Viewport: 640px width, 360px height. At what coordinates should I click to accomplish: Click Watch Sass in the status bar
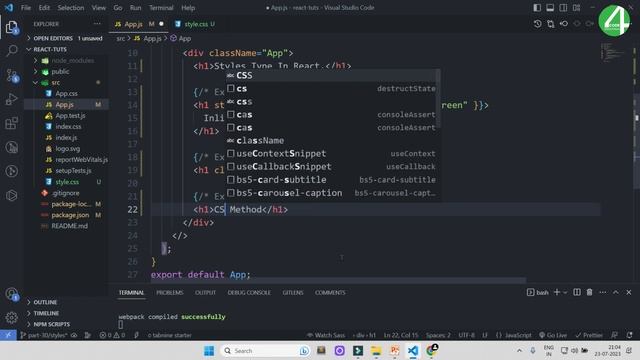point(326,335)
